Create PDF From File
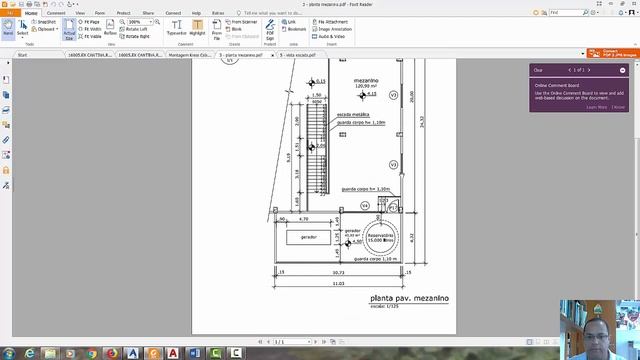The width and height of the screenshot is (640, 360). click(x=217, y=29)
